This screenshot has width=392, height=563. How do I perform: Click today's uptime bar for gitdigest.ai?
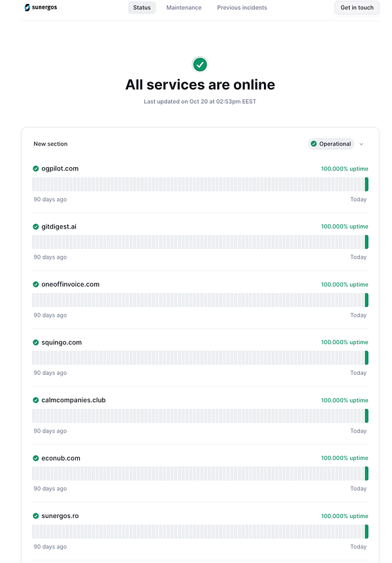pos(367,242)
